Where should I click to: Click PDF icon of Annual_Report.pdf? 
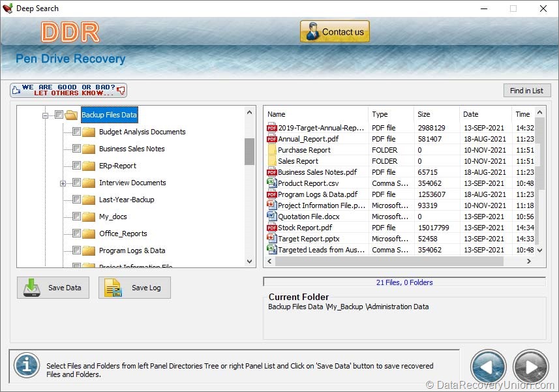pos(272,139)
